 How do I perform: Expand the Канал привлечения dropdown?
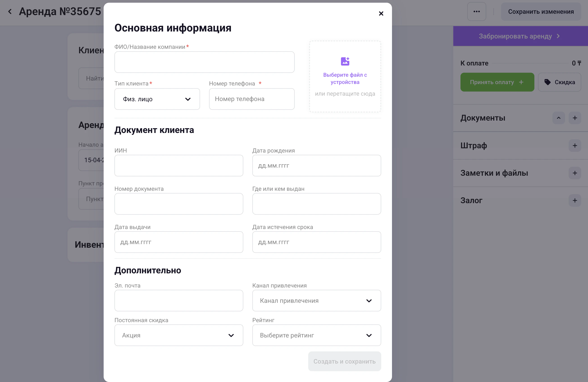point(316,301)
